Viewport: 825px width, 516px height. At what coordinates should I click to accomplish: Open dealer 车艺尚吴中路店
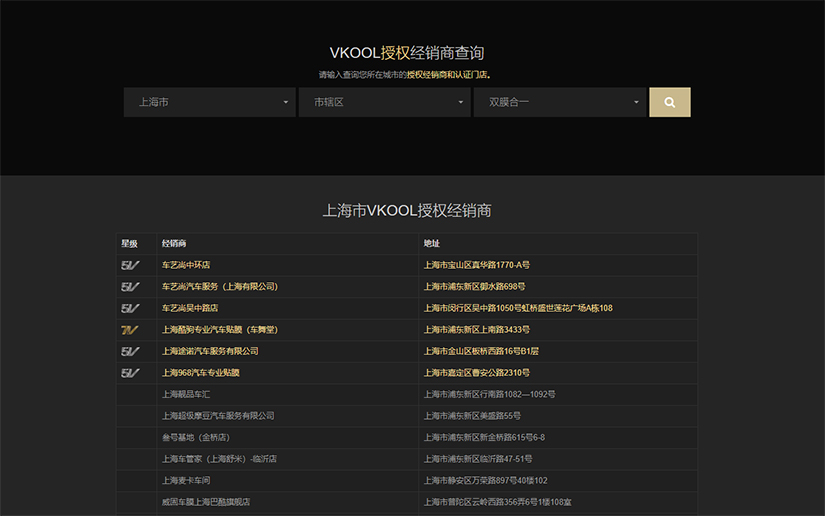[x=190, y=308]
